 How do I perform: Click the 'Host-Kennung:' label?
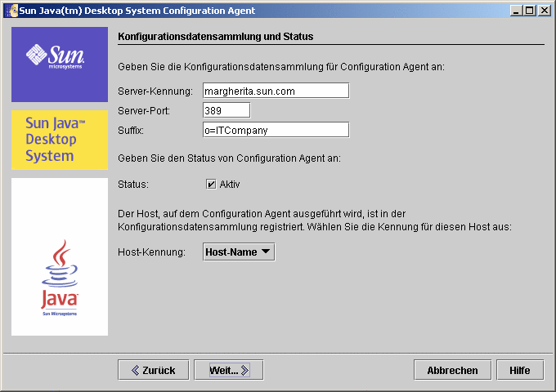(x=152, y=252)
